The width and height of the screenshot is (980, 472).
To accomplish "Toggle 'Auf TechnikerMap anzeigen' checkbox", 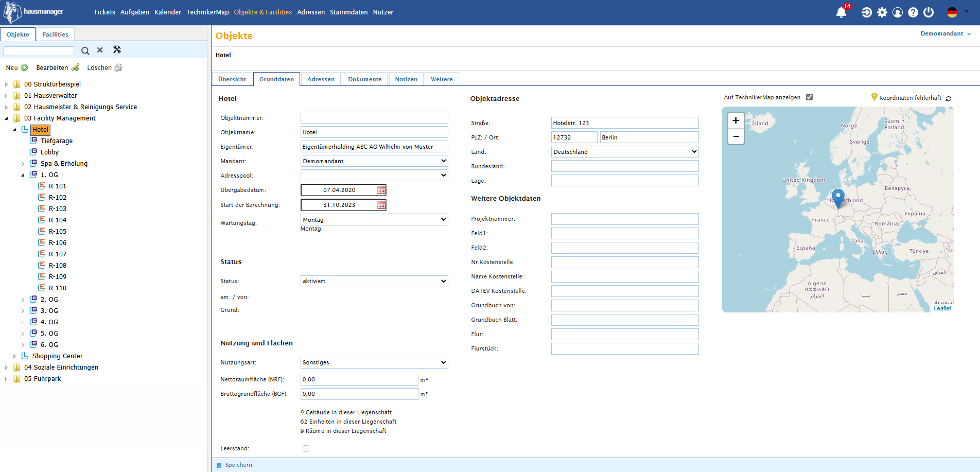I will coord(809,97).
